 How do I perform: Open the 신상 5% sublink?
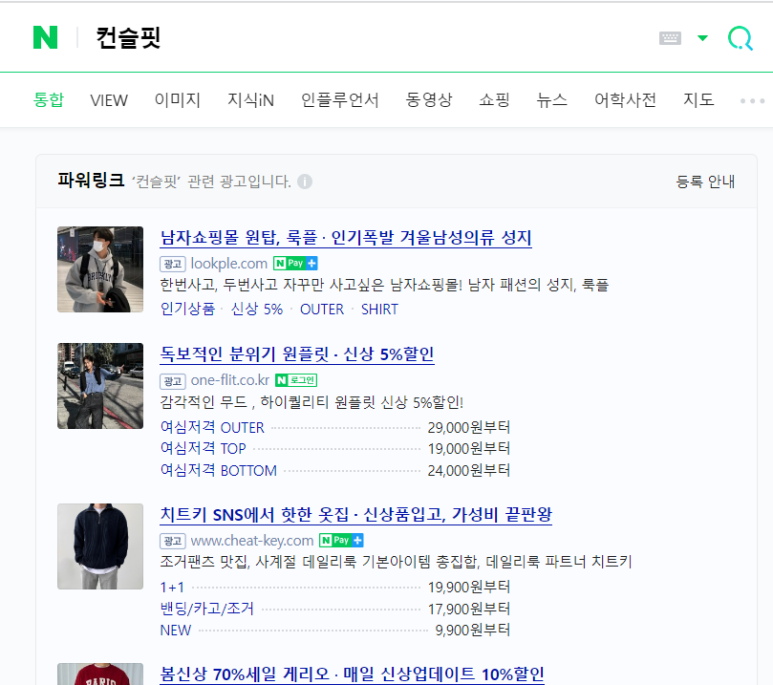tap(257, 309)
